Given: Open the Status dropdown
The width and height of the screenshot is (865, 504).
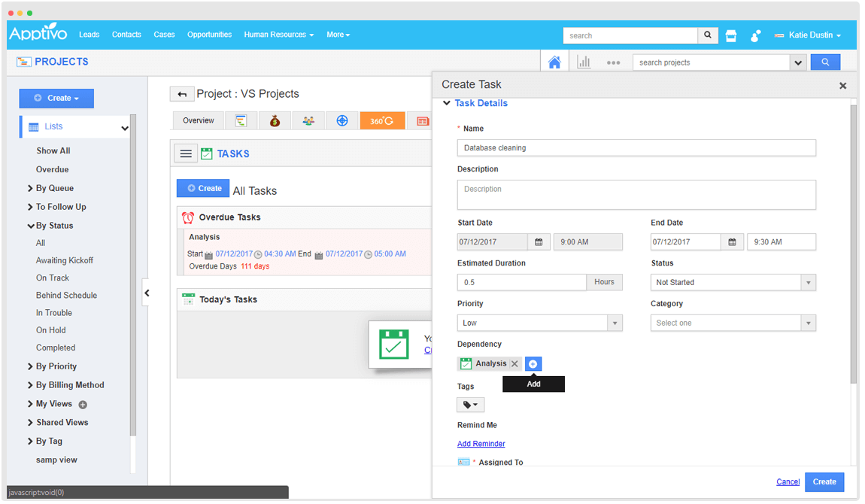Looking at the screenshot, I should [733, 283].
